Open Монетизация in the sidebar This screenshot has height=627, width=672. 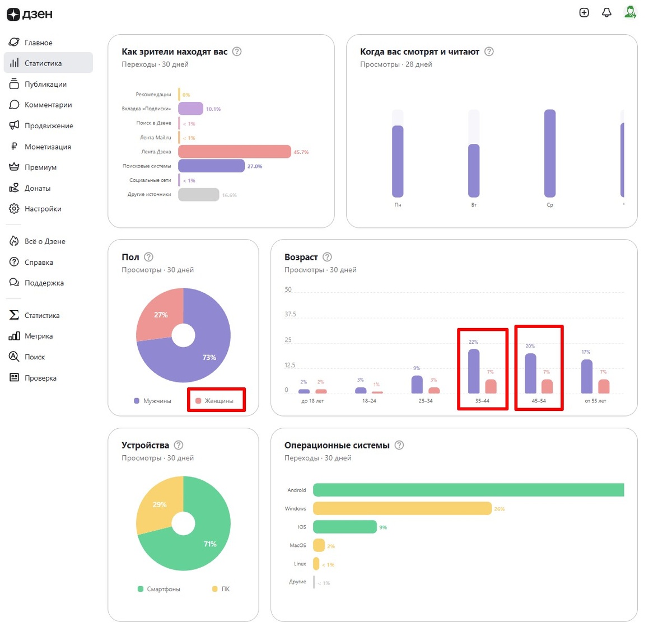click(x=48, y=147)
